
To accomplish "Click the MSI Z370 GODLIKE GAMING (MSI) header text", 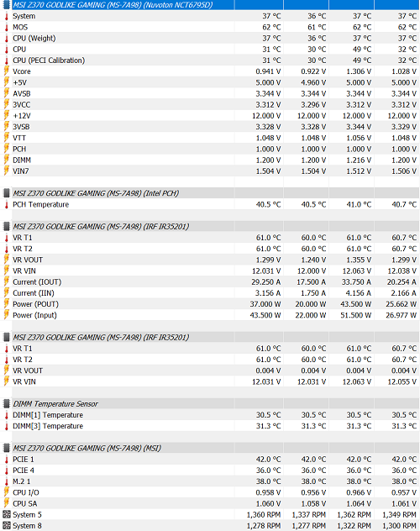I will tap(87, 448).
